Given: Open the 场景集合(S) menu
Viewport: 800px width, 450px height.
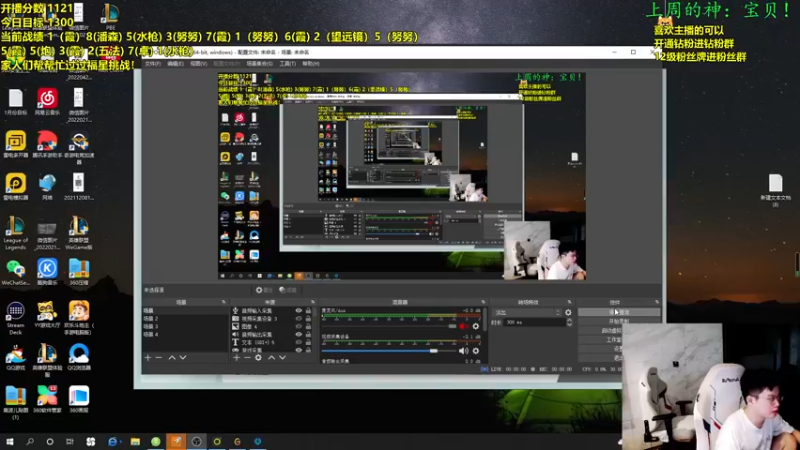Looking at the screenshot, I should (x=259, y=64).
